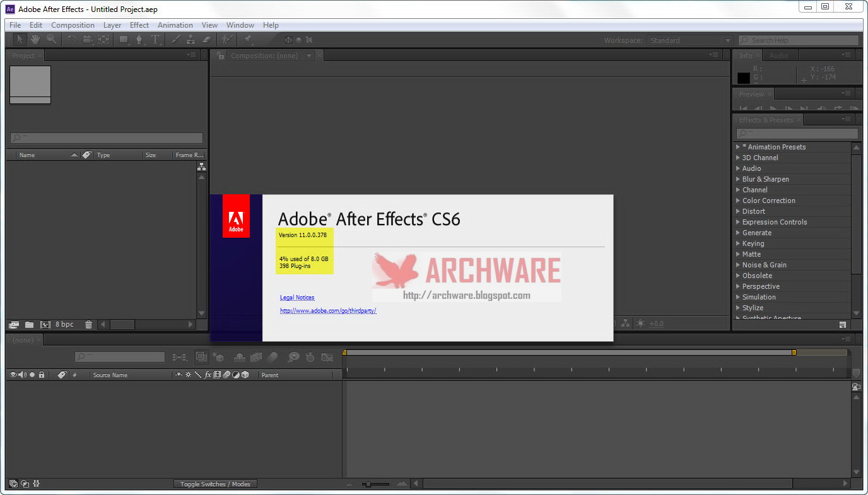Click the speaker audio column header
This screenshot has width=868, height=495.
[x=23, y=375]
